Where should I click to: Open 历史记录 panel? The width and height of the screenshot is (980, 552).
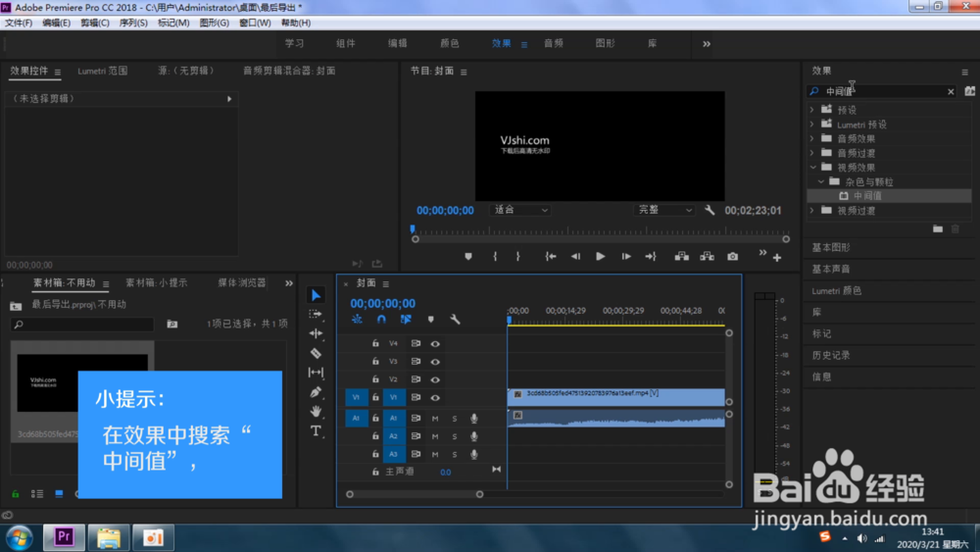coord(831,355)
